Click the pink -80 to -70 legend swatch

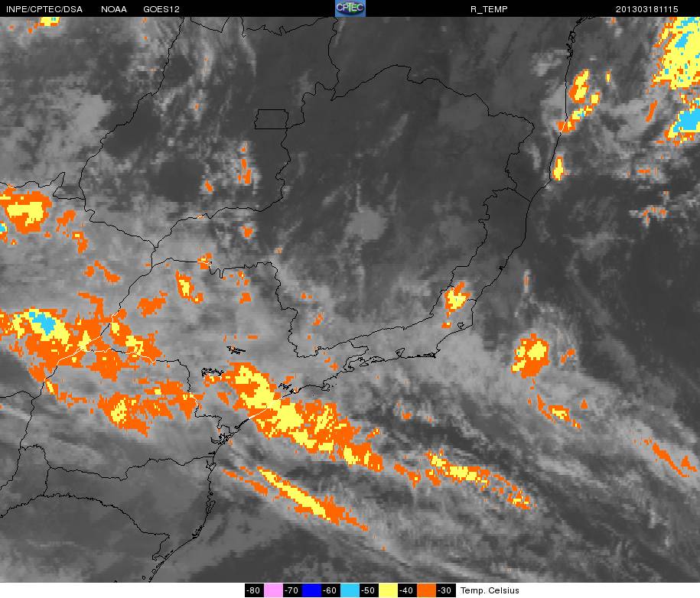273,590
